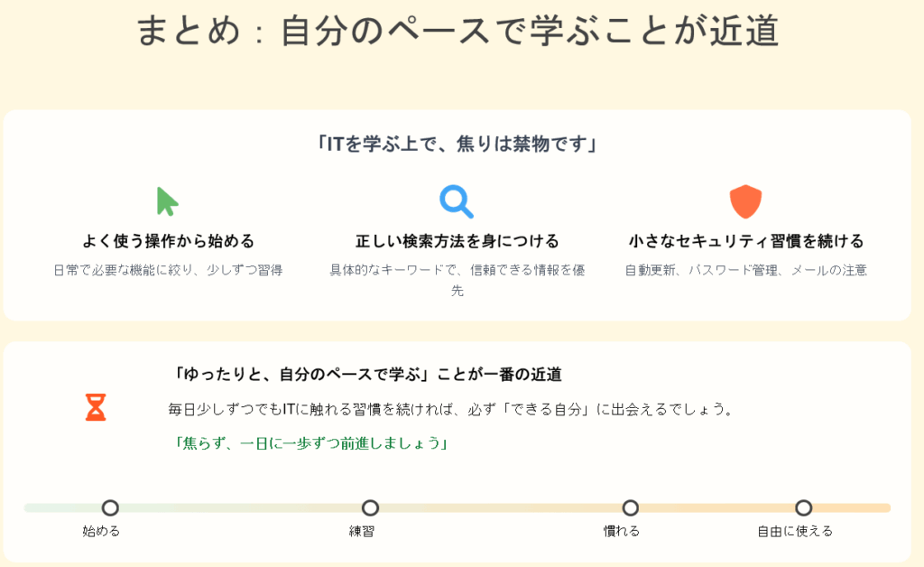This screenshot has width=924, height=567.
Task: Click the progress bar between 練習 and 慣れる
Action: (x=500, y=508)
